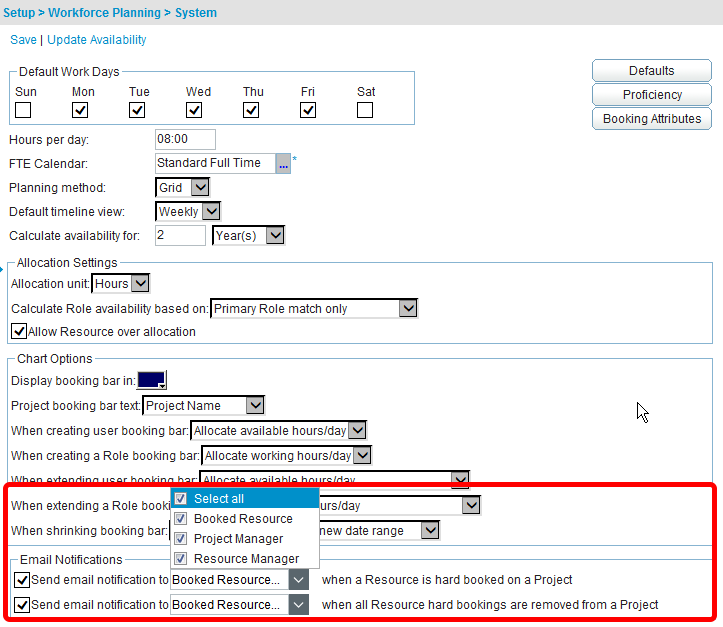Image resolution: width=723 pixels, height=627 pixels.
Task: Open When creating user booking bar dropdown
Action: [x=279, y=430]
